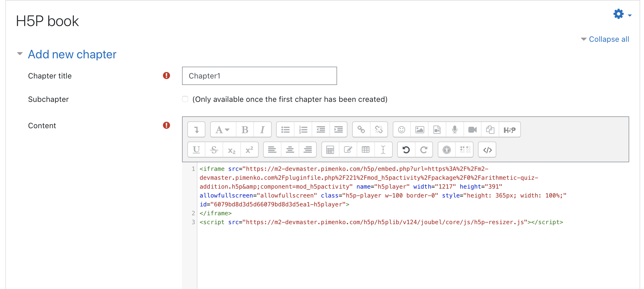
Task: Apply underline formatting
Action: point(196,150)
